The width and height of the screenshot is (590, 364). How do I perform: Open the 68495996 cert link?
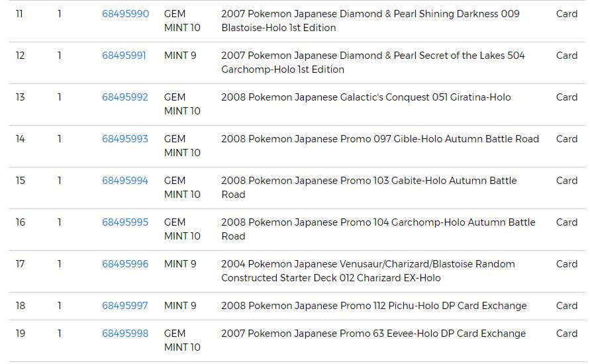coord(125,264)
